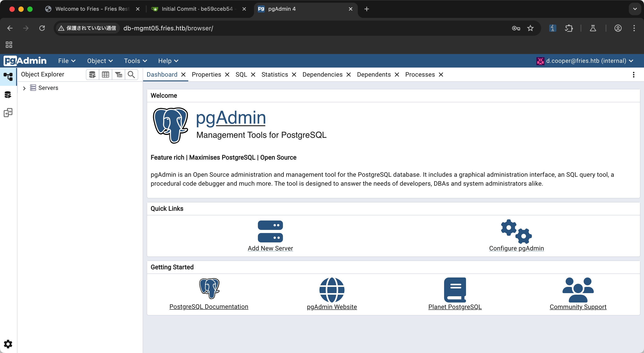Open the pgAdmin Website link
Image resolution: width=644 pixels, height=353 pixels.
click(x=332, y=307)
